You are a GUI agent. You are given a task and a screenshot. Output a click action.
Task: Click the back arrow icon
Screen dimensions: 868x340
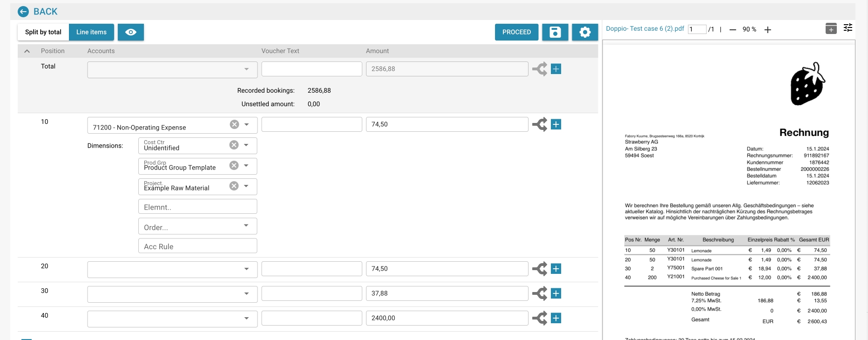coord(23,12)
